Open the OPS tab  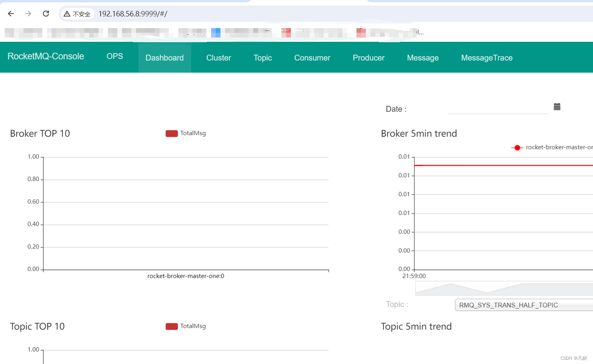click(115, 56)
